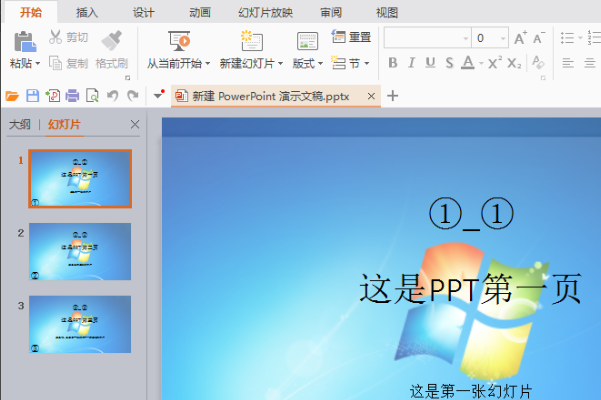The image size is (601, 400).
Task: Open the 审阅 ribbon tab
Action: [331, 13]
